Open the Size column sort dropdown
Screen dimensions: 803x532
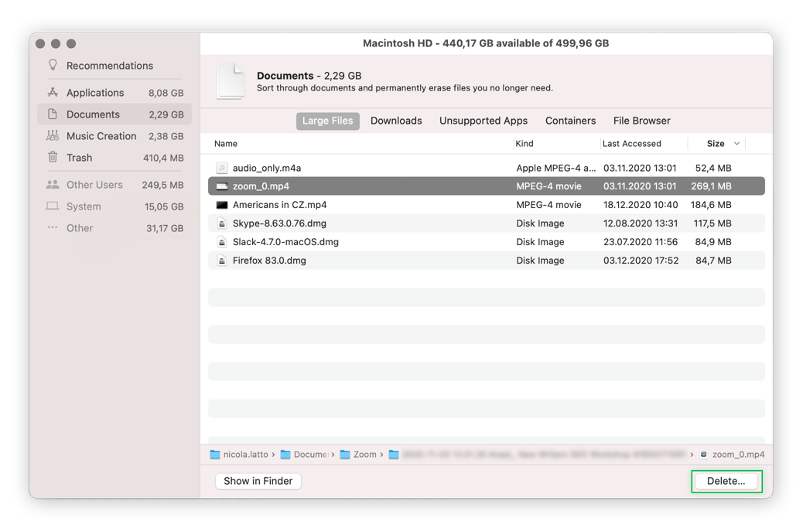click(x=736, y=143)
